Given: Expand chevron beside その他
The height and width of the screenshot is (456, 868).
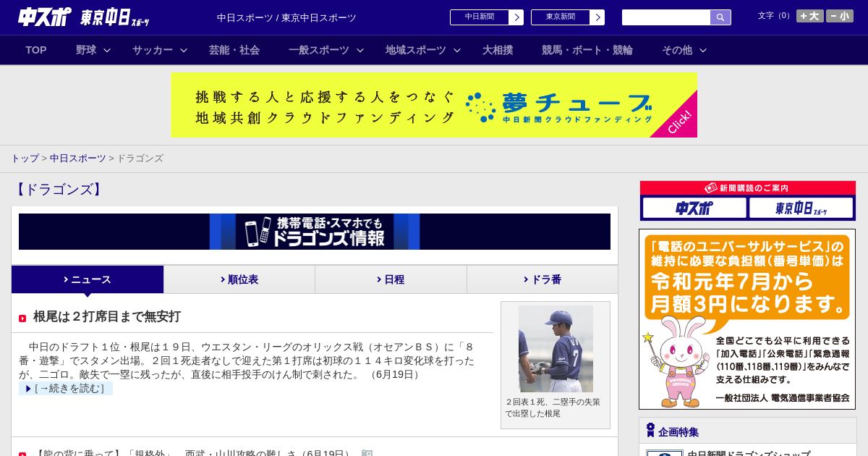Looking at the screenshot, I should click(703, 50).
